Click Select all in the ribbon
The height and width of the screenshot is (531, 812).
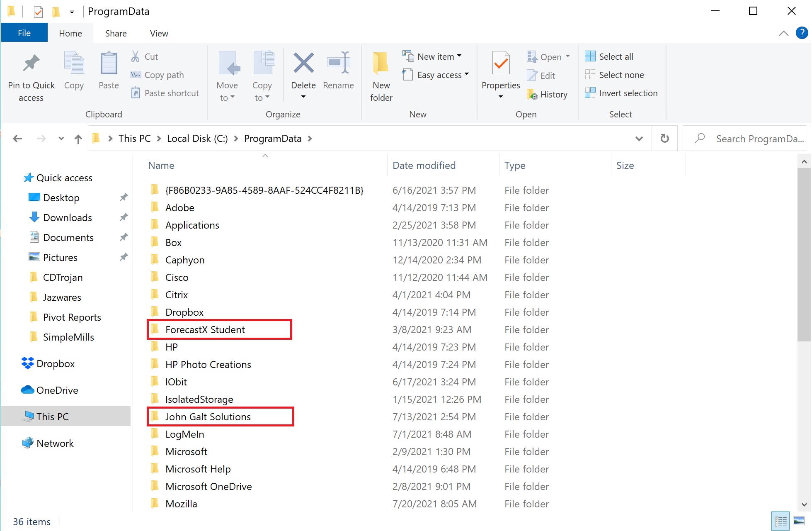coord(608,56)
